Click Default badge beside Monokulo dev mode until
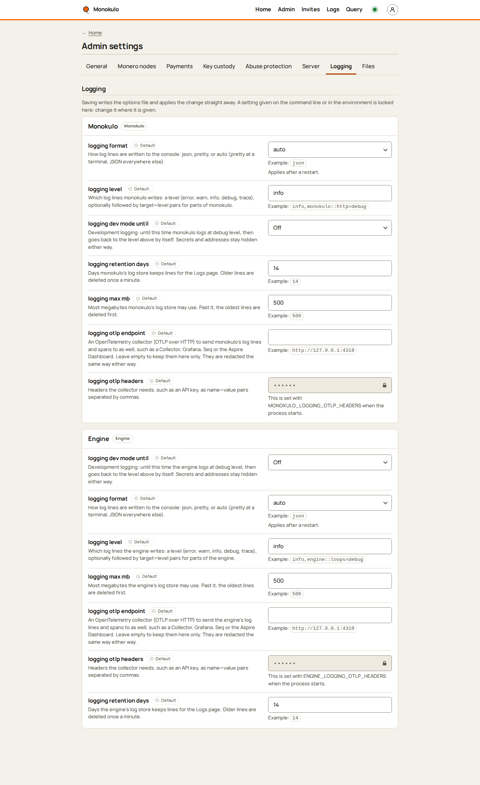Screen dimensions: 480x785 166,223
